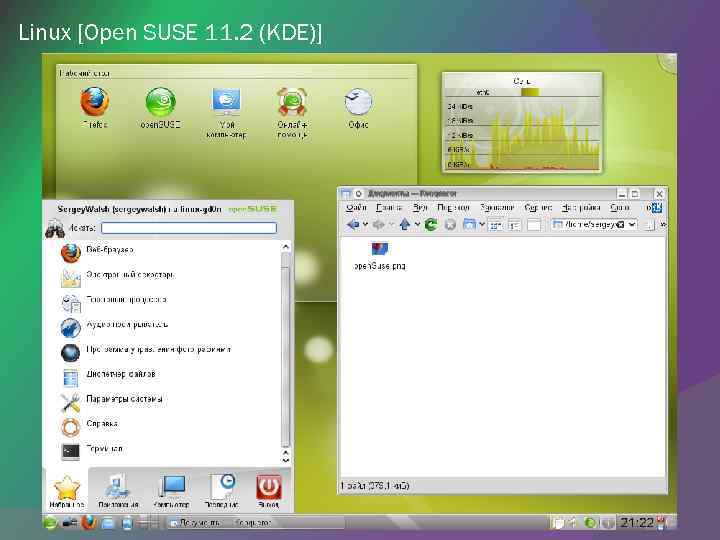Open the Leave tab in Kickoff
Viewport: 720px width, 540px height.
[269, 492]
